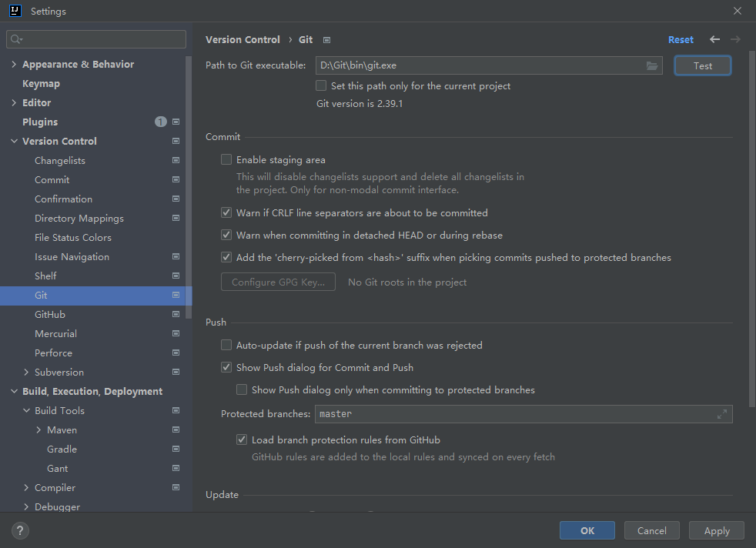Click the project icon beside Gradle
The height and width of the screenshot is (548, 756).
click(176, 449)
